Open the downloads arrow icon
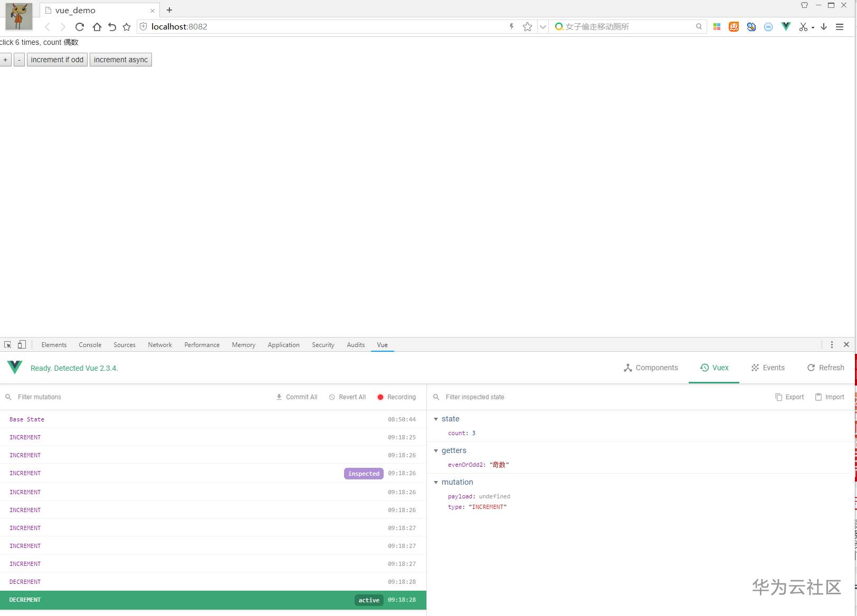Viewport: 857px width, 616px height. pyautogui.click(x=824, y=27)
